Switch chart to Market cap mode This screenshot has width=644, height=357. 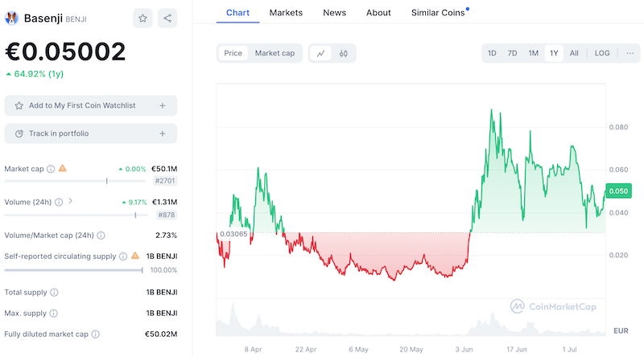click(275, 53)
